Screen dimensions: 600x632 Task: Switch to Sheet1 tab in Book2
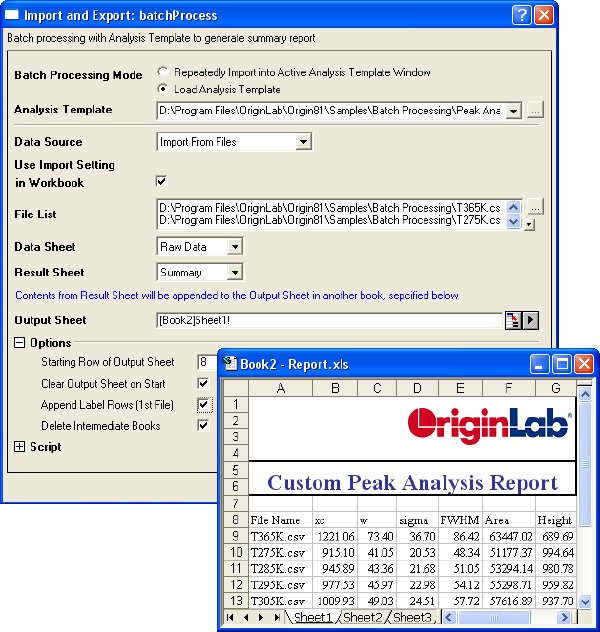click(313, 617)
